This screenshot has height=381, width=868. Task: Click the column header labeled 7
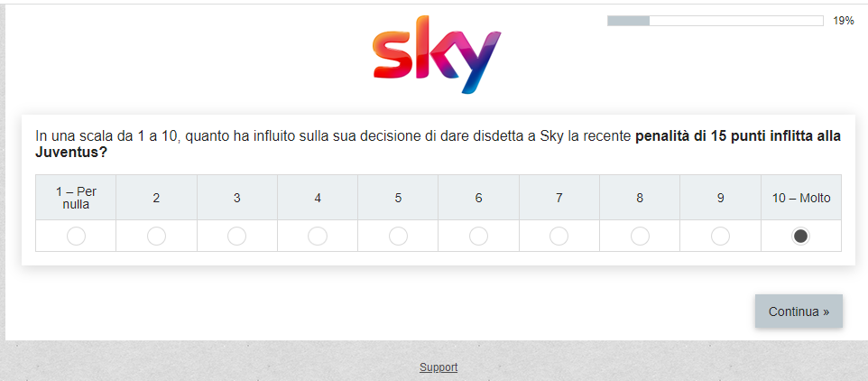(559, 198)
